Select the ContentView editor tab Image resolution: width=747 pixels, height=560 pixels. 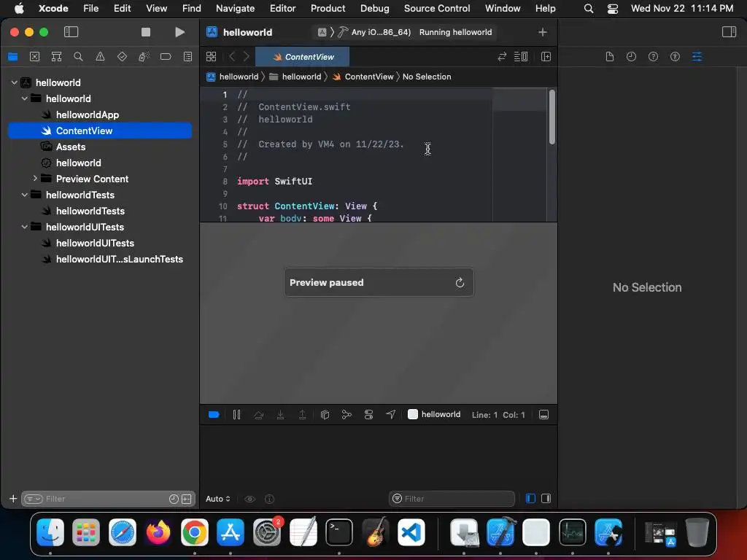[303, 57]
